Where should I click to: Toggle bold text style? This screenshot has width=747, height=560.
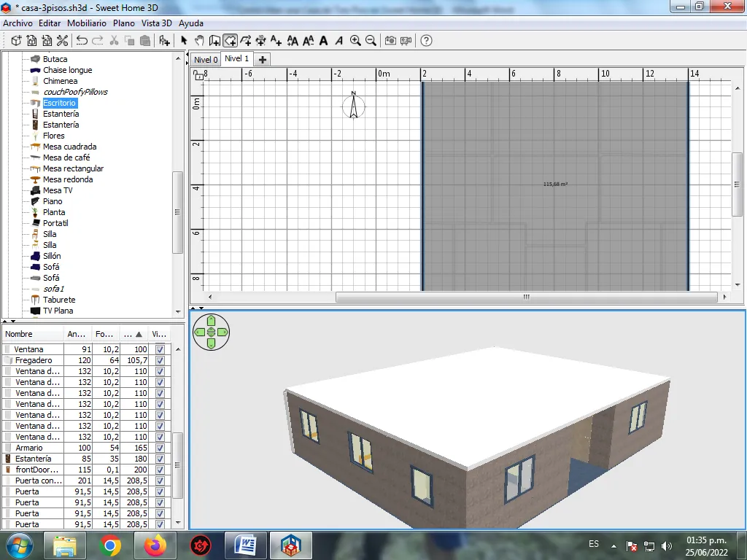pos(323,41)
